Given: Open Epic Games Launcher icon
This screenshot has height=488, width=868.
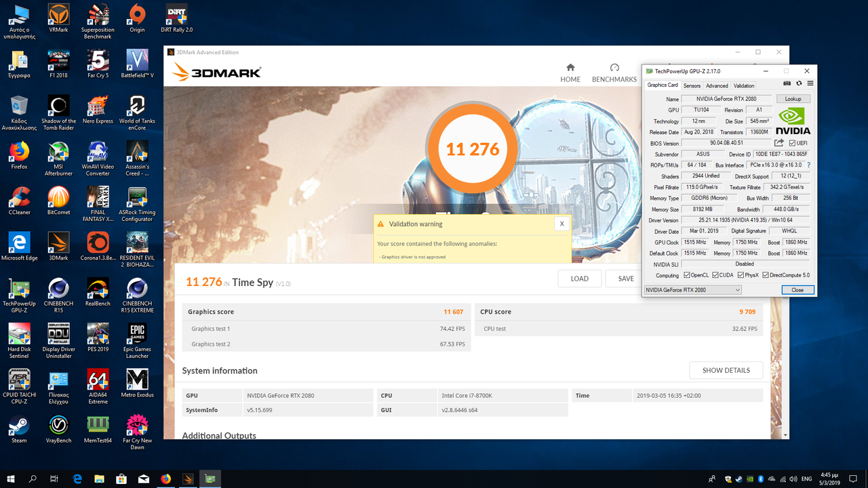Looking at the screenshot, I should coord(137,340).
